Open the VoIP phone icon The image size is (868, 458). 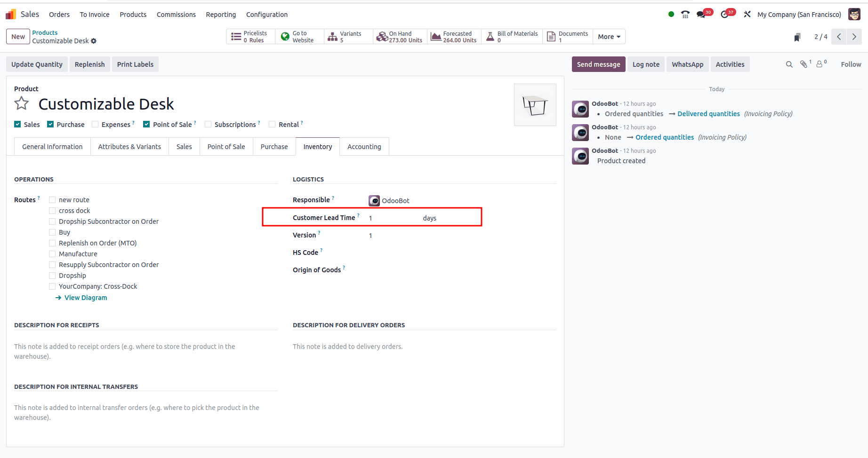pyautogui.click(x=685, y=15)
